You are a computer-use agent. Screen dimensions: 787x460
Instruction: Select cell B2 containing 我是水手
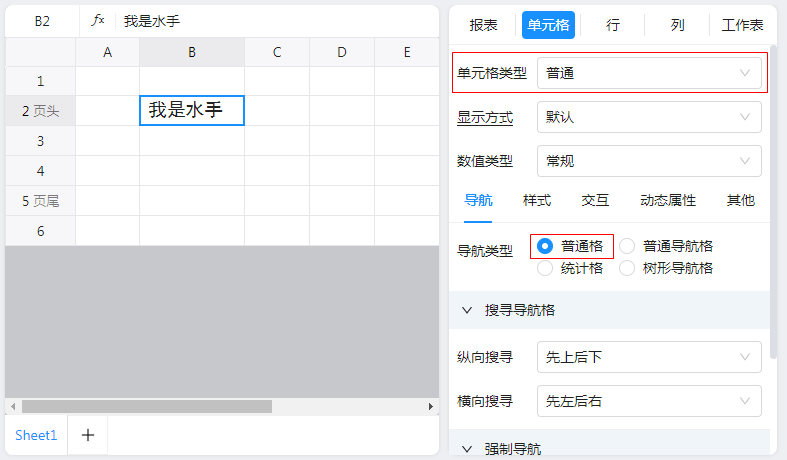tap(192, 110)
